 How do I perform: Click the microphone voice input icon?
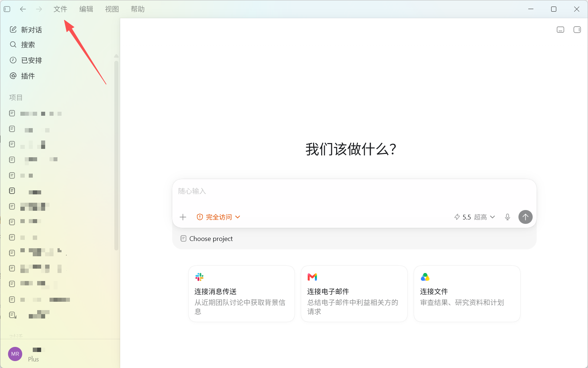point(508,217)
